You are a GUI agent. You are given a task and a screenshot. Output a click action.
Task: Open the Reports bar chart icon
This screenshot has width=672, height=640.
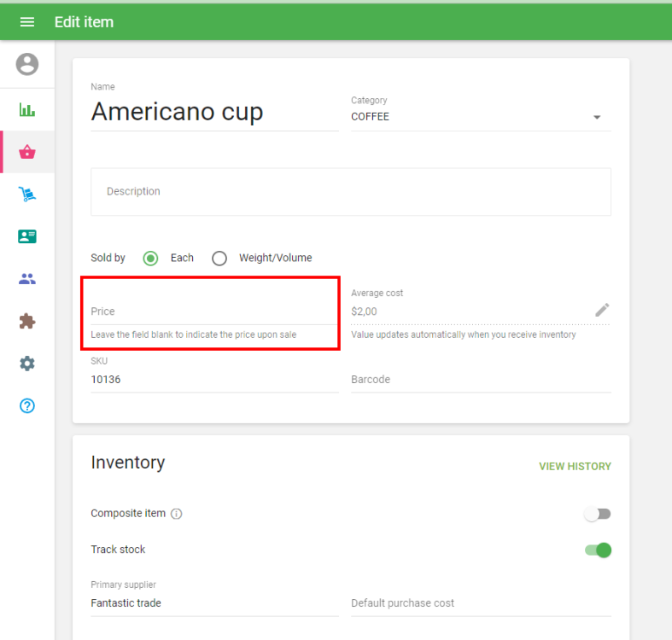27,110
